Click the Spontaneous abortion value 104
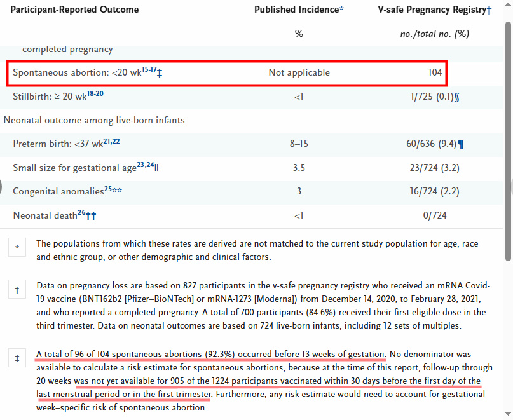Viewport: 513px width, 420px height. click(435, 72)
